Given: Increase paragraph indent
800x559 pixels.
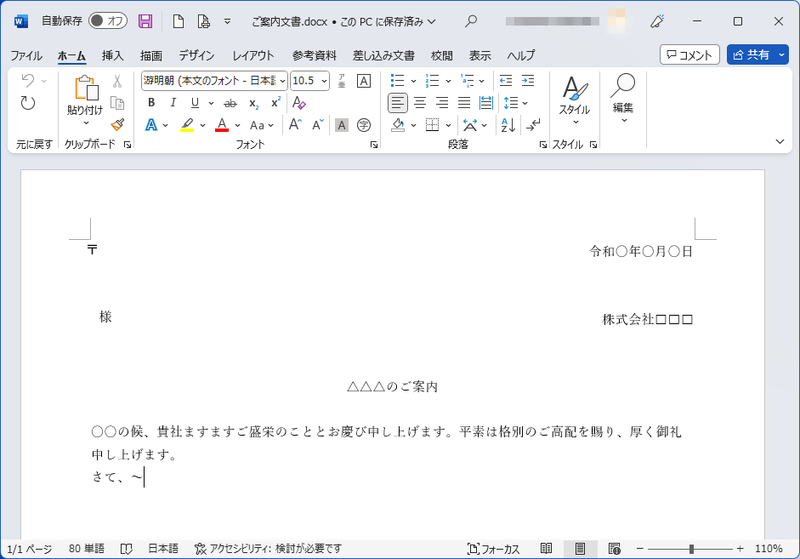Looking at the screenshot, I should click(528, 81).
